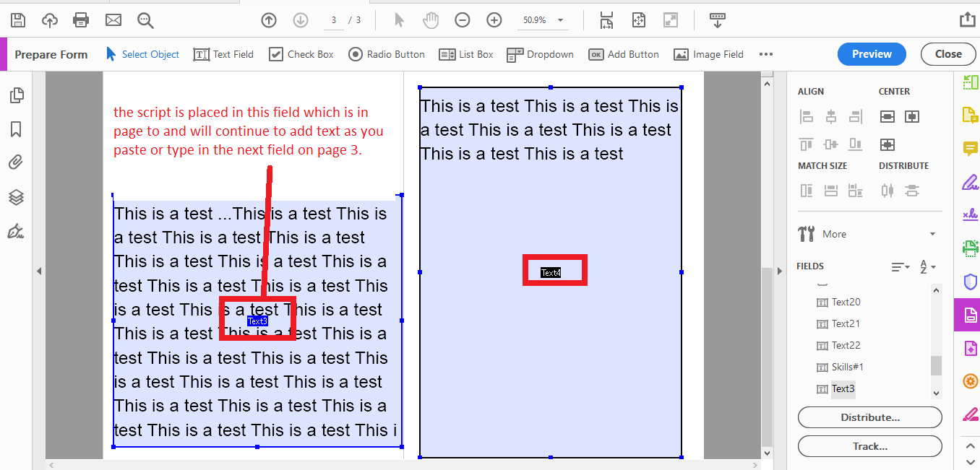This screenshot has width=980, height=470.
Task: Click the Save document icon
Action: 17,20
